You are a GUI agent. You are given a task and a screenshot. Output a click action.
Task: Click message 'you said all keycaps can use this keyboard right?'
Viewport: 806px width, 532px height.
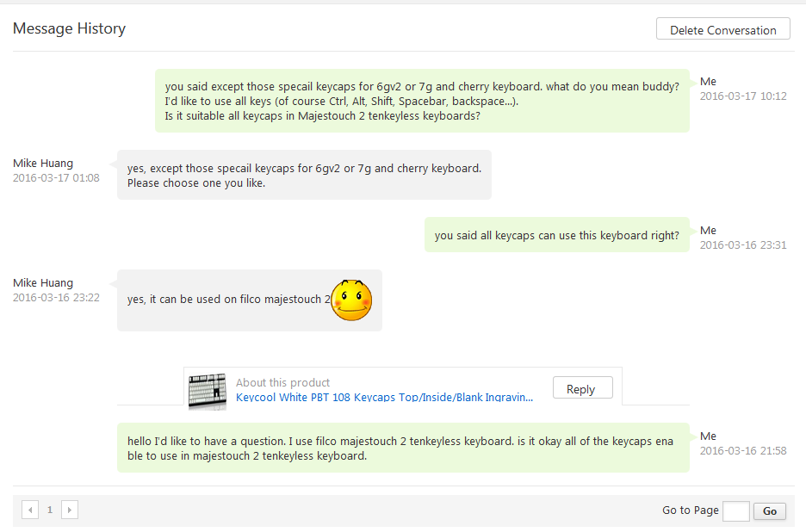(x=556, y=235)
